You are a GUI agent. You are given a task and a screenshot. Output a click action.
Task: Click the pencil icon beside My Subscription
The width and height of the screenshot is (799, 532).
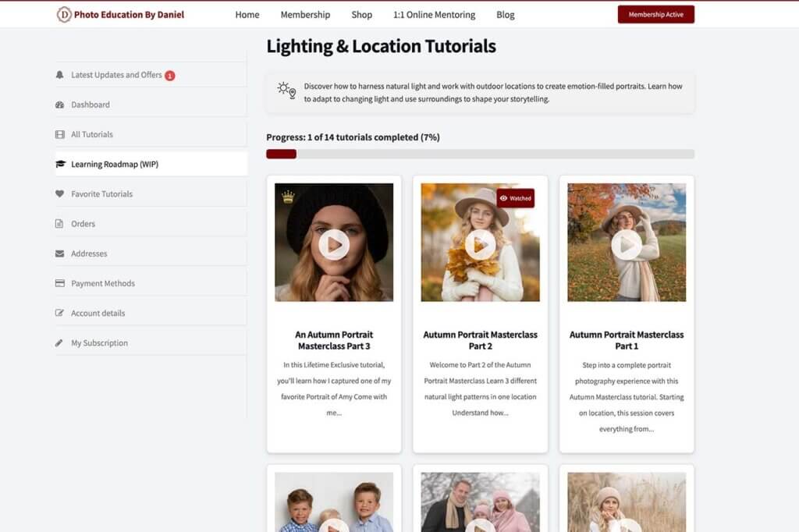pyautogui.click(x=59, y=343)
